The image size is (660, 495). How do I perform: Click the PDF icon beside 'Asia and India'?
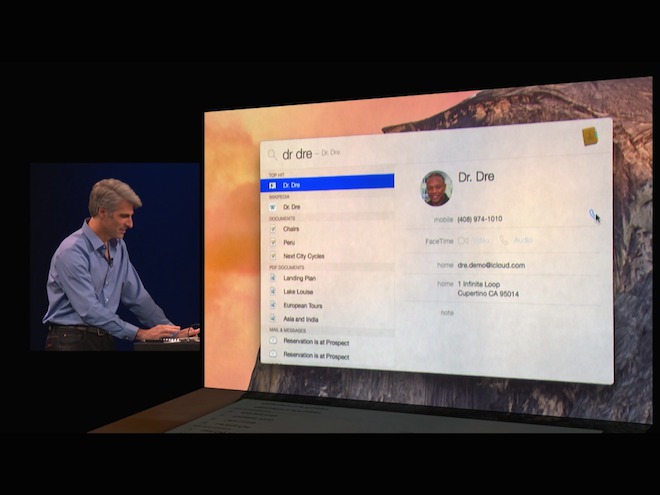tap(273, 319)
